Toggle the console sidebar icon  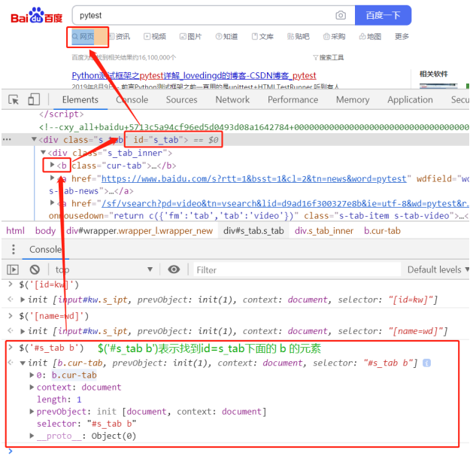click(x=13, y=269)
